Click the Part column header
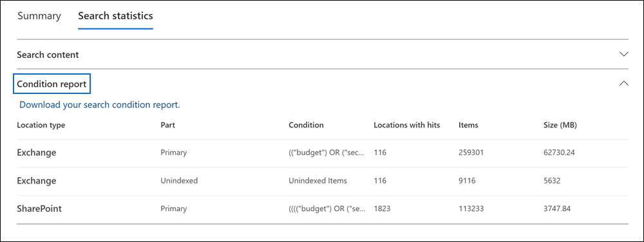Image resolution: width=644 pixels, height=242 pixels. point(167,125)
